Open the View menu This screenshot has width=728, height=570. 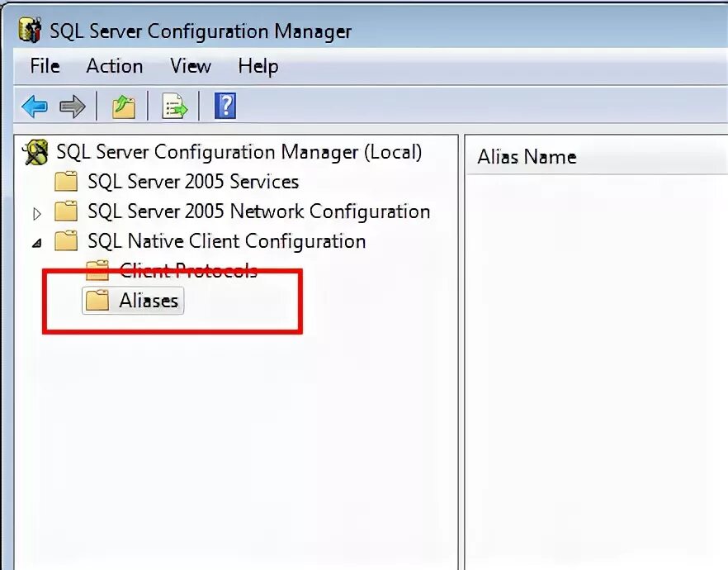click(191, 66)
